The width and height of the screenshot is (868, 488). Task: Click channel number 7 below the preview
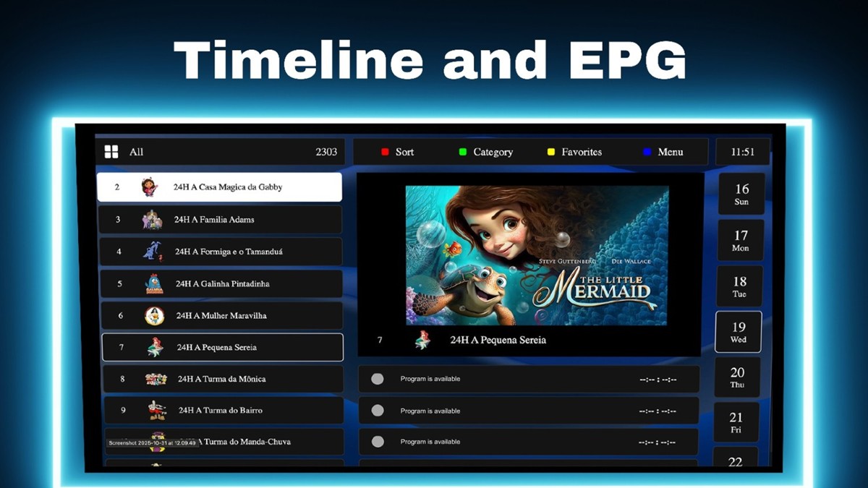coord(380,340)
